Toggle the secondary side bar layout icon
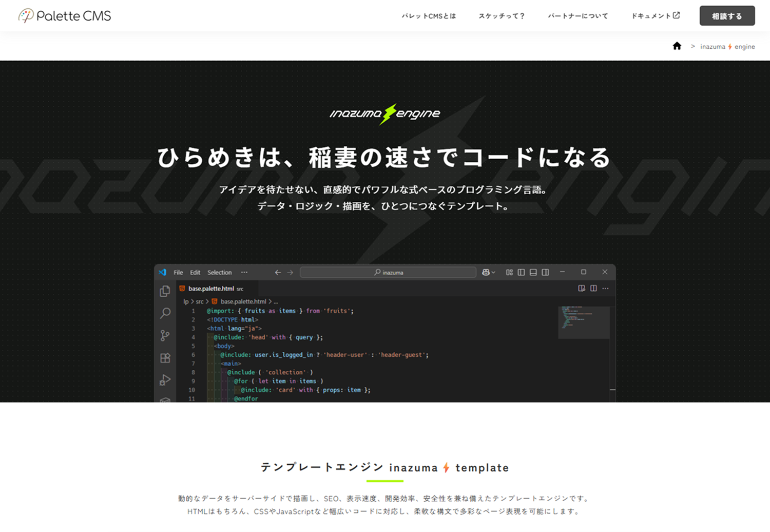Viewport: 770px width, 532px height. point(545,273)
